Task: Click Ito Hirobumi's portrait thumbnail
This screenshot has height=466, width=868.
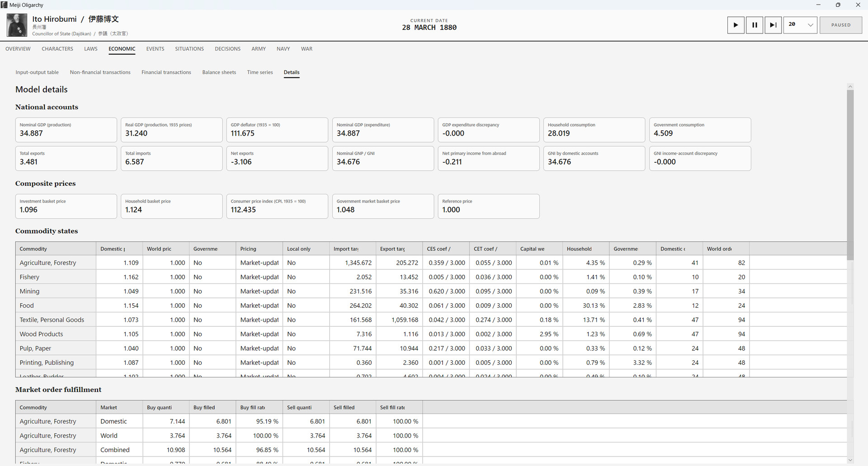Action: click(17, 25)
